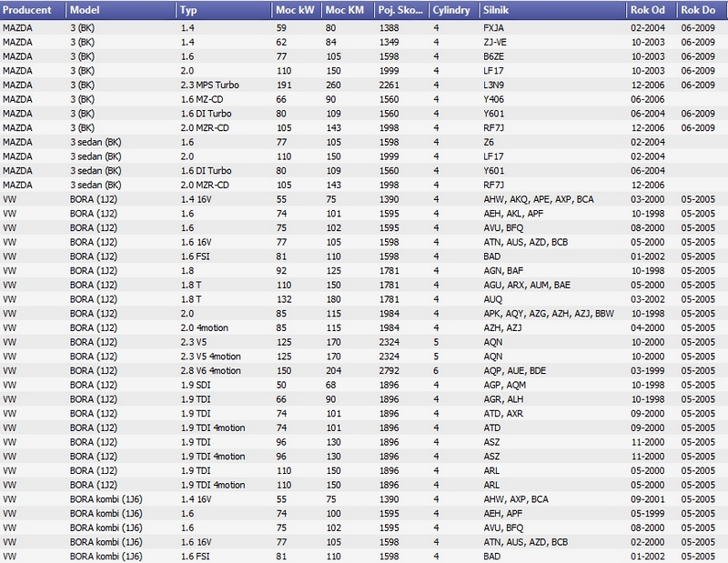Click the 132 kW power value

click(x=284, y=299)
